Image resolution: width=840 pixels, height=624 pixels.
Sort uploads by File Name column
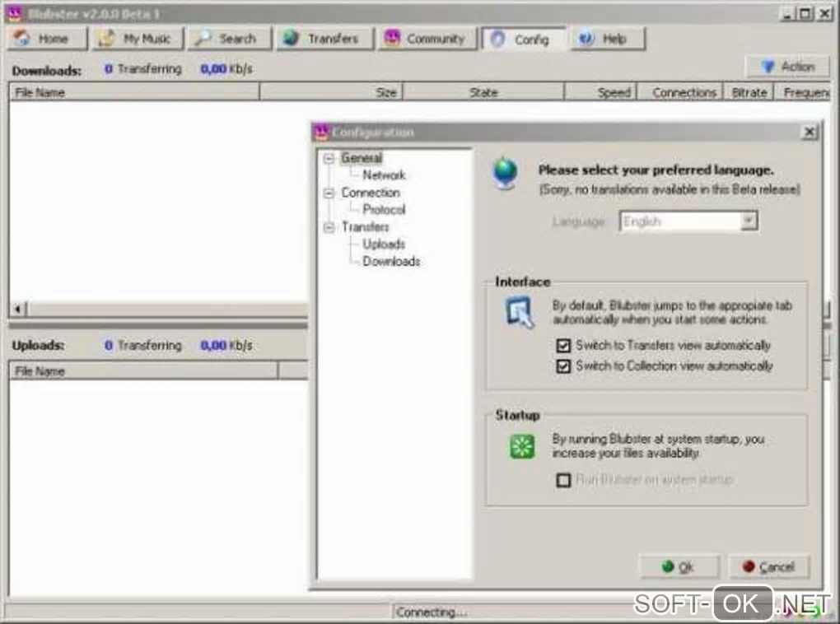143,370
